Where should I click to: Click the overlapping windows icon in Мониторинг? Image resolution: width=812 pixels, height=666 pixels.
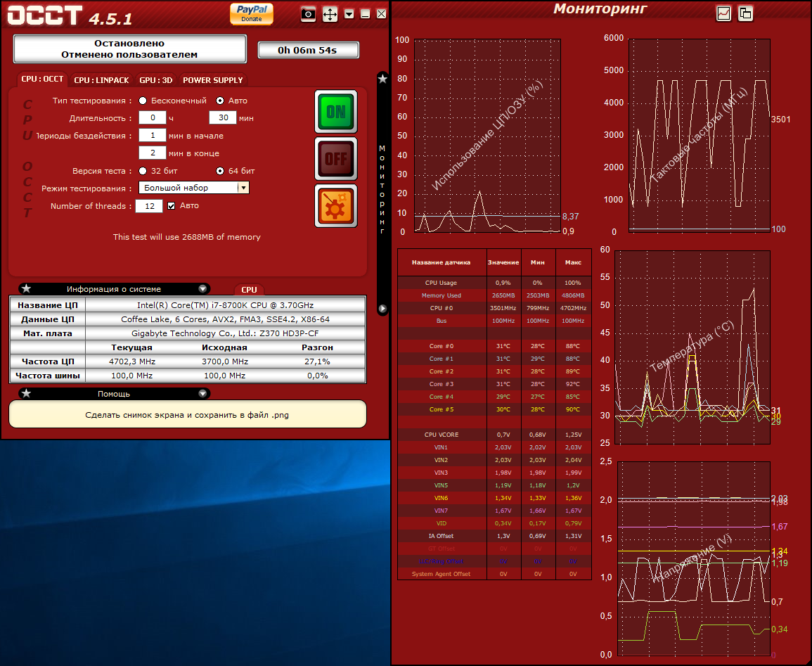pyautogui.click(x=746, y=13)
